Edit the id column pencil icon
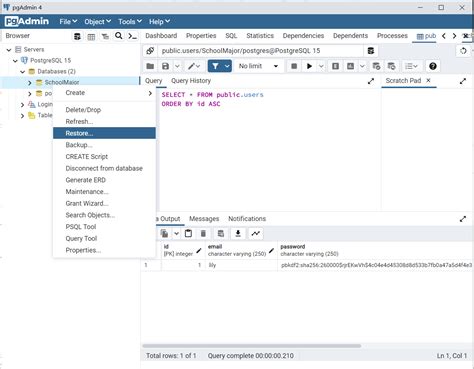Image resolution: width=474 pixels, height=369 pixels. (x=199, y=250)
